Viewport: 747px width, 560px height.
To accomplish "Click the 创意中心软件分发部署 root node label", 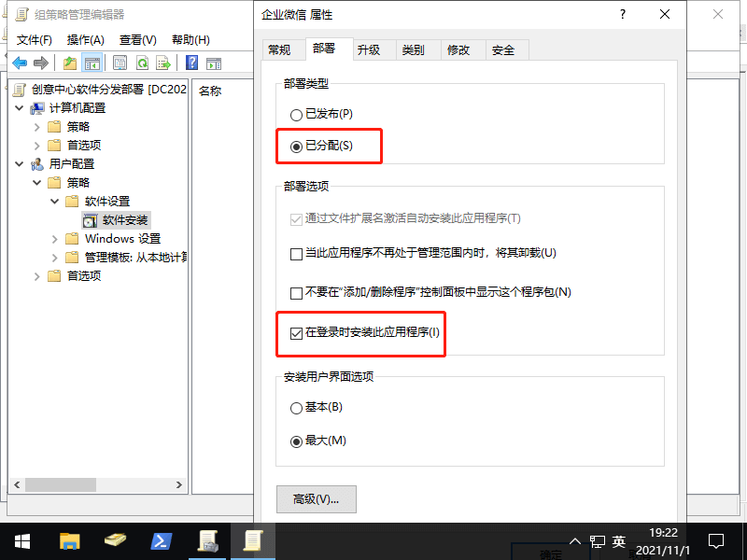I will coord(109,90).
